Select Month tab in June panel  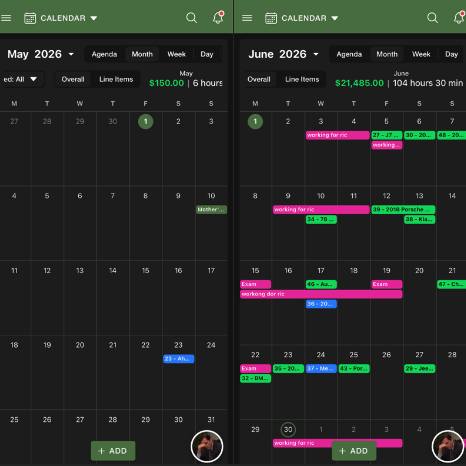387,54
